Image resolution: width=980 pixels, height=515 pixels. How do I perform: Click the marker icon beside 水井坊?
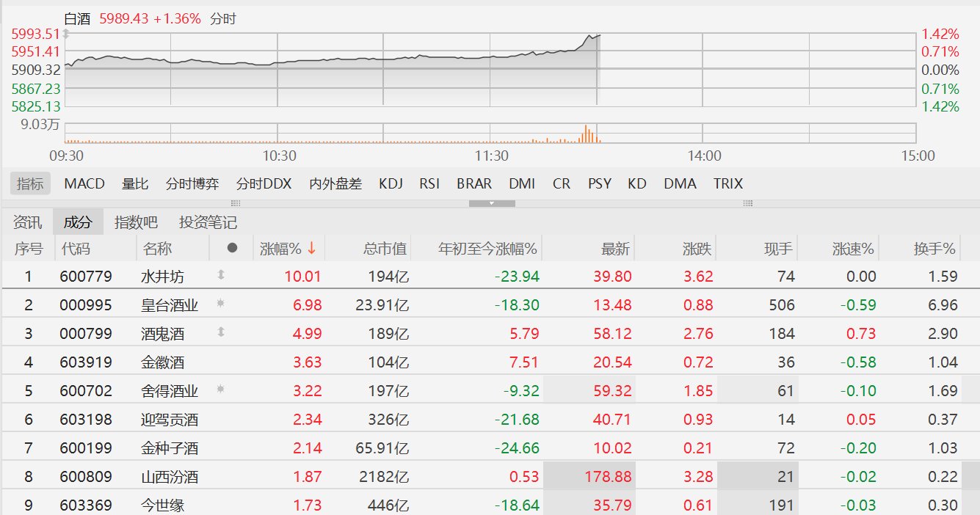point(219,275)
